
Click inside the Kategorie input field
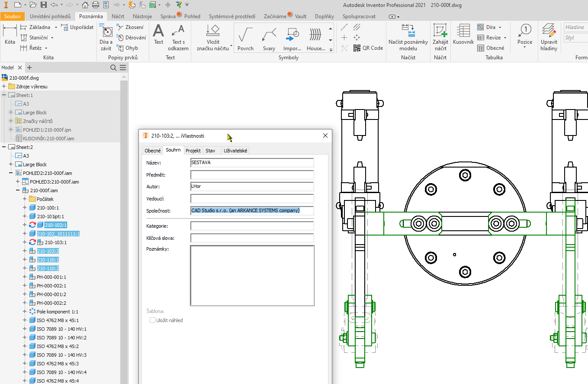coord(252,226)
